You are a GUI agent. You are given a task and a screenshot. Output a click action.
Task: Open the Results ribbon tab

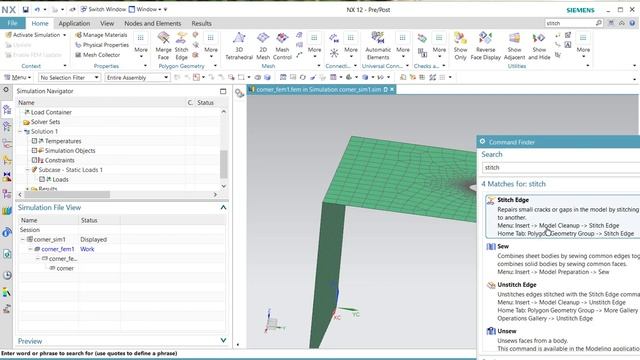[x=201, y=23]
